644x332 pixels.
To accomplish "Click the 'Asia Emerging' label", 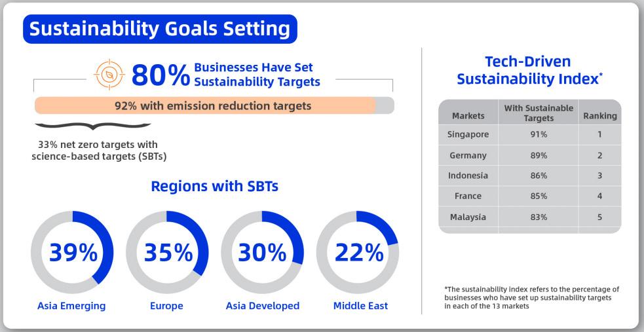I will (71, 306).
